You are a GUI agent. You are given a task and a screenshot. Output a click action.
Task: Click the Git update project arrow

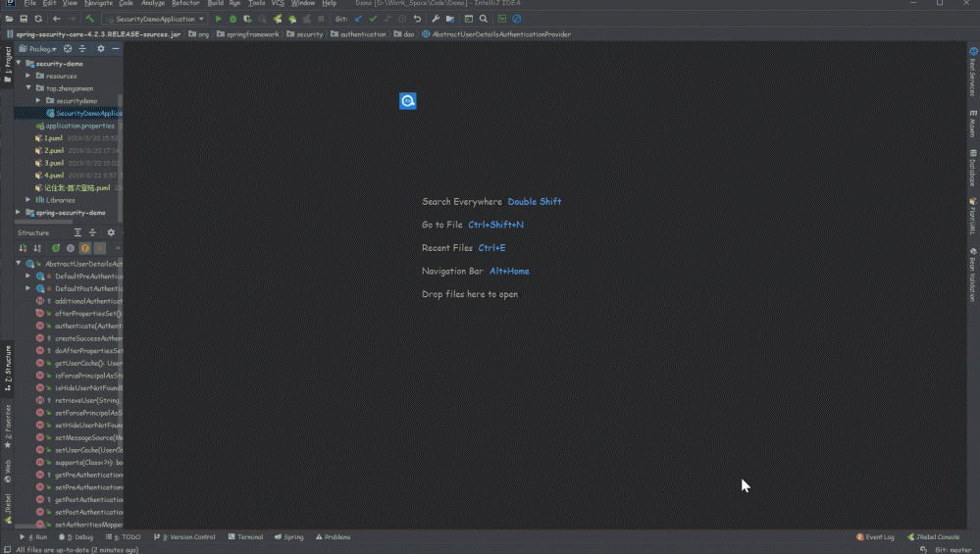[x=358, y=19]
